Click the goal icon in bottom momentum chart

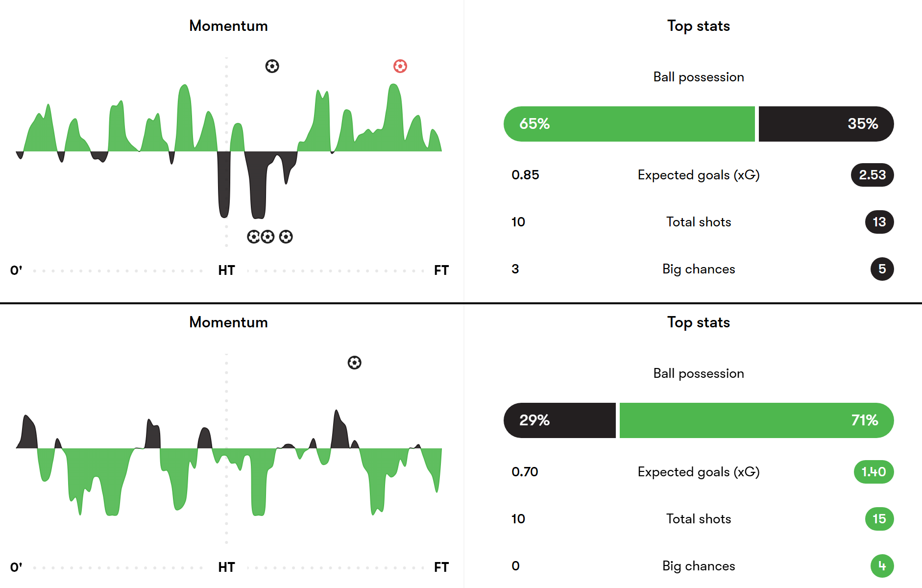point(354,363)
